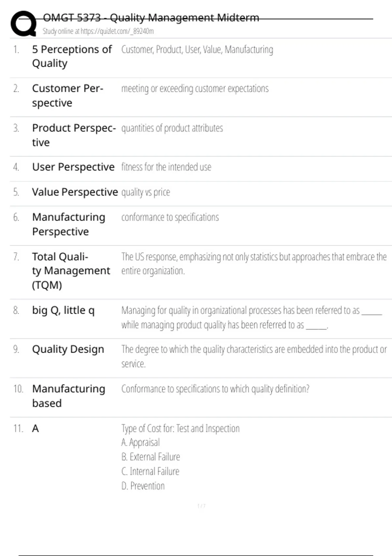This screenshot has width=392, height=556.
Task: Click the OMGT 5373 Quality Management Midterm title
Action: pyautogui.click(x=151, y=17)
